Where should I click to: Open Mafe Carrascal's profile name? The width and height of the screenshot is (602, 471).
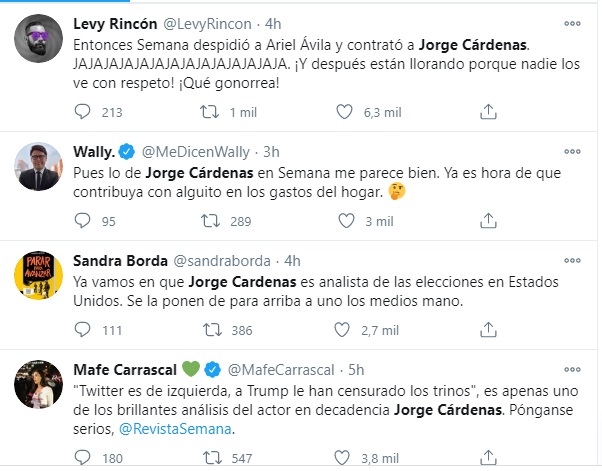pos(125,370)
